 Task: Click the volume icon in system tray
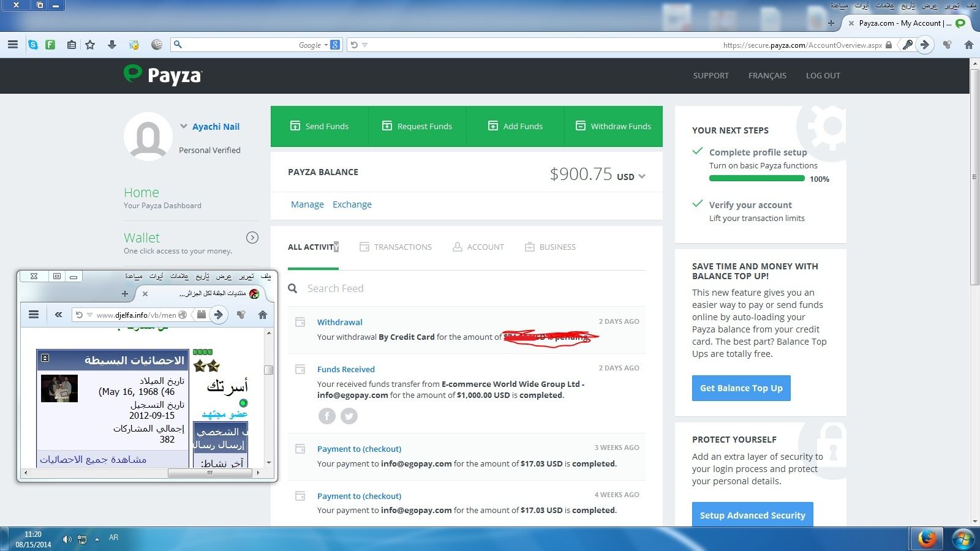click(x=67, y=539)
